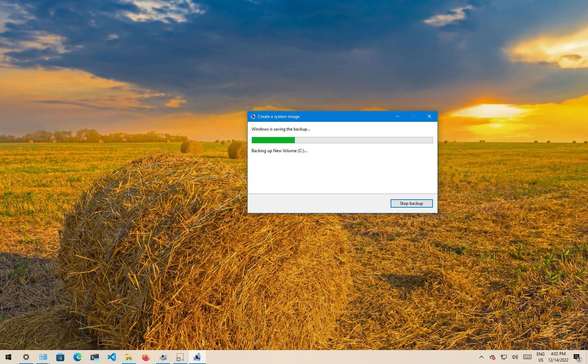Launch Visual Studio Code from the taskbar
Image resolution: width=588 pixels, height=364 pixels.
(x=111, y=357)
